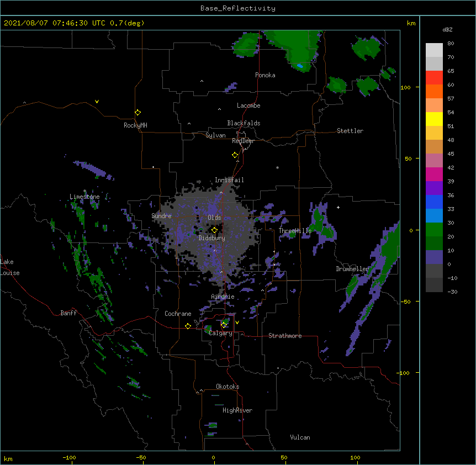Viewport: 476px width, 465px height.
Task: Click the magenta swatch between 42 and 39 dBZ
Action: 434,174
